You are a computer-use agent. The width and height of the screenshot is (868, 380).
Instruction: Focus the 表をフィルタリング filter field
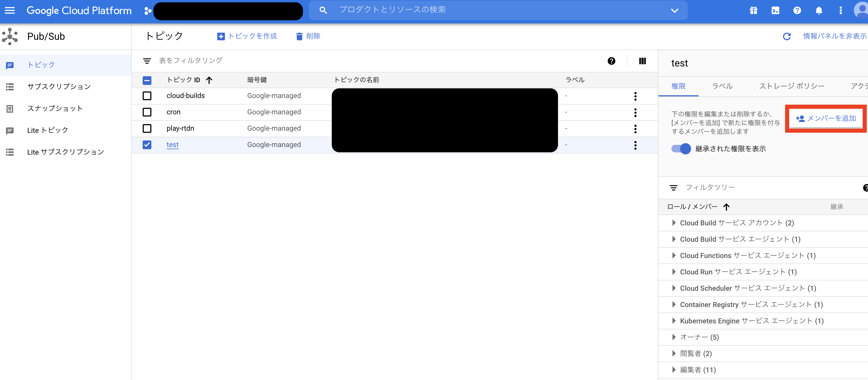click(x=191, y=61)
